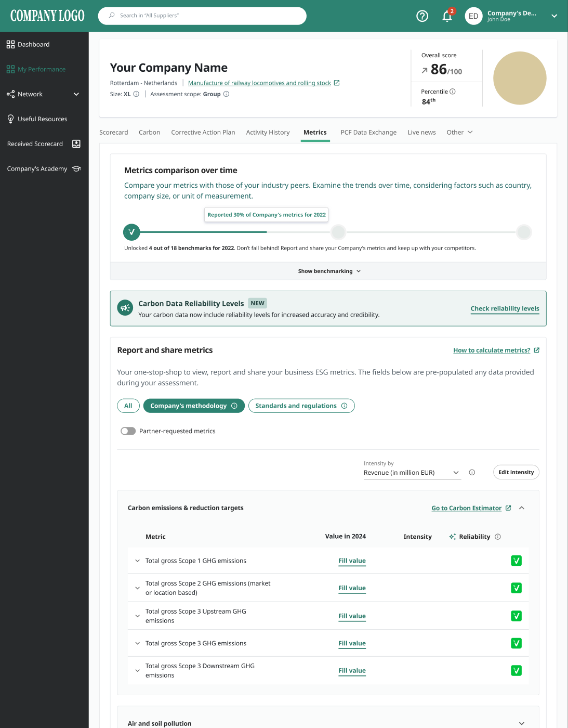Expand Total gross Scope 2 GHG emissions row
This screenshot has width=568, height=728.
tap(137, 588)
